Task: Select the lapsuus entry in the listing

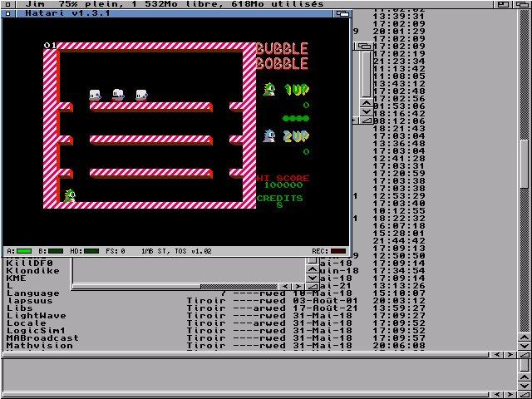Action: pyautogui.click(x=30, y=300)
